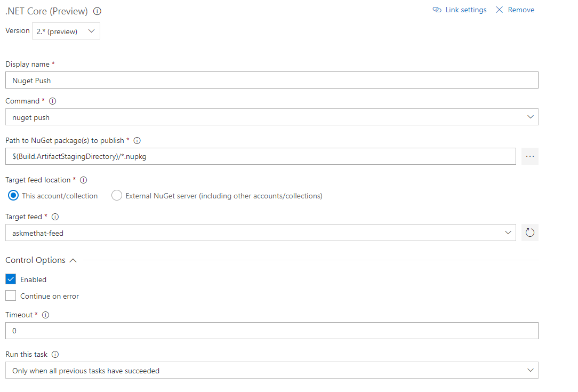Open info tooltip for Target feed
Viewport: 578px width, 392px height.
point(55,217)
